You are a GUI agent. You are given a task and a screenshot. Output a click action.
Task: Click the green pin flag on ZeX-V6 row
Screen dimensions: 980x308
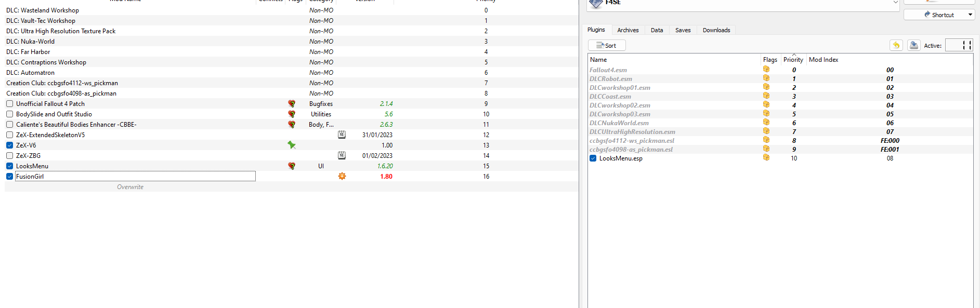[x=292, y=145]
